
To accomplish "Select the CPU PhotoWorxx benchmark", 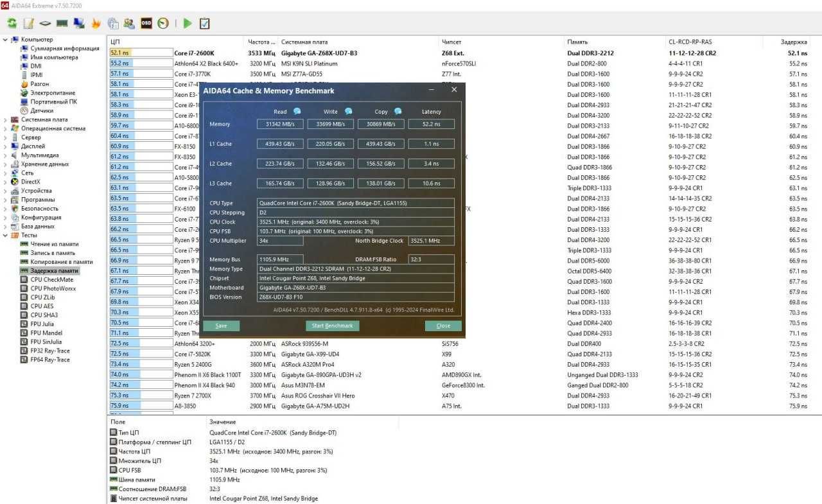I will tap(53, 288).
